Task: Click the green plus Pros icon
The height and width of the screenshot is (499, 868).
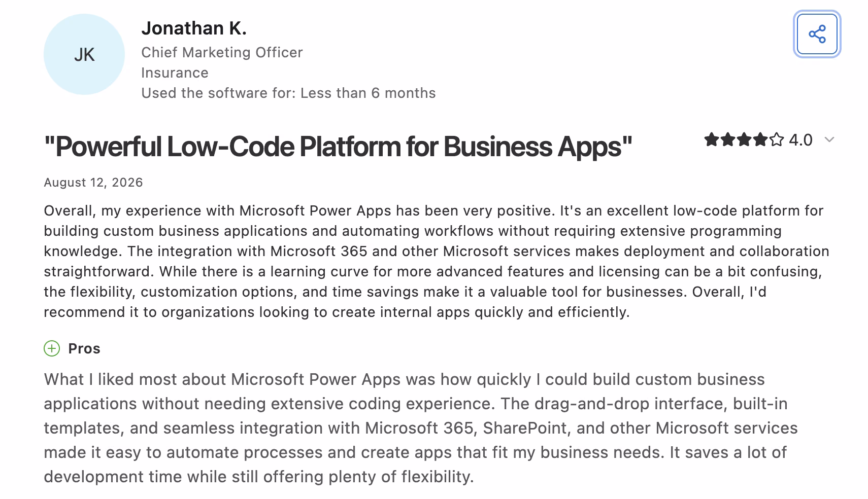Action: pyautogui.click(x=52, y=348)
